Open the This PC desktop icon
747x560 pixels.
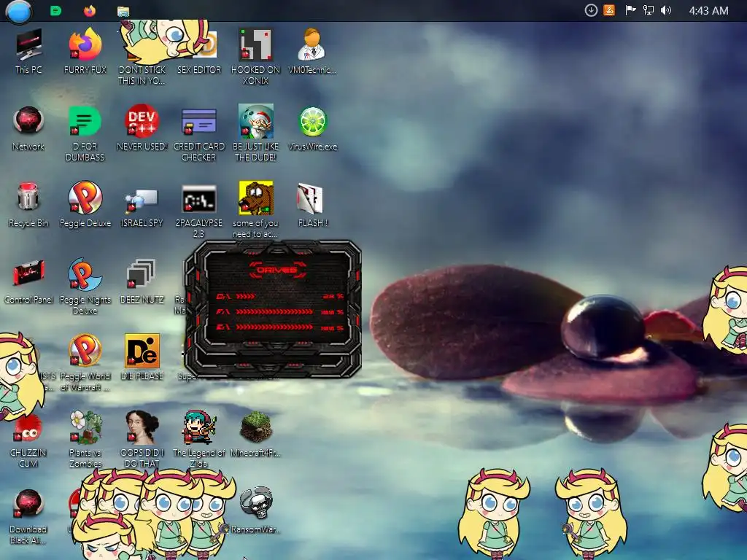tap(28, 50)
